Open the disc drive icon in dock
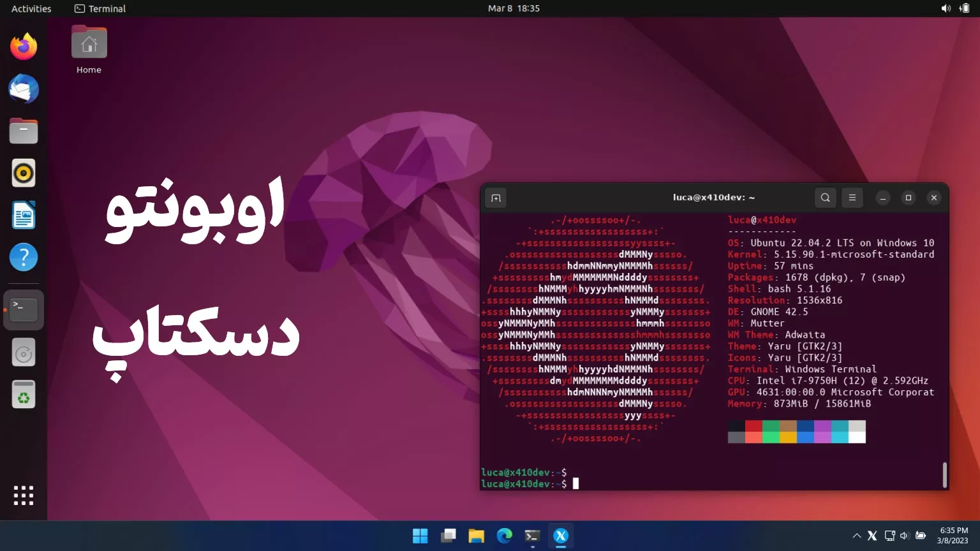 24,353
